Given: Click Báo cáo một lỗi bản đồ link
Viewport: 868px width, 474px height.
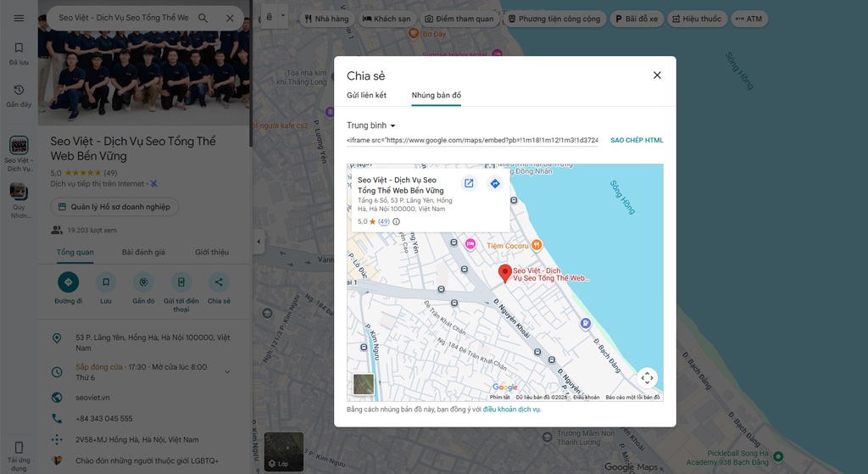Looking at the screenshot, I should tap(632, 398).
